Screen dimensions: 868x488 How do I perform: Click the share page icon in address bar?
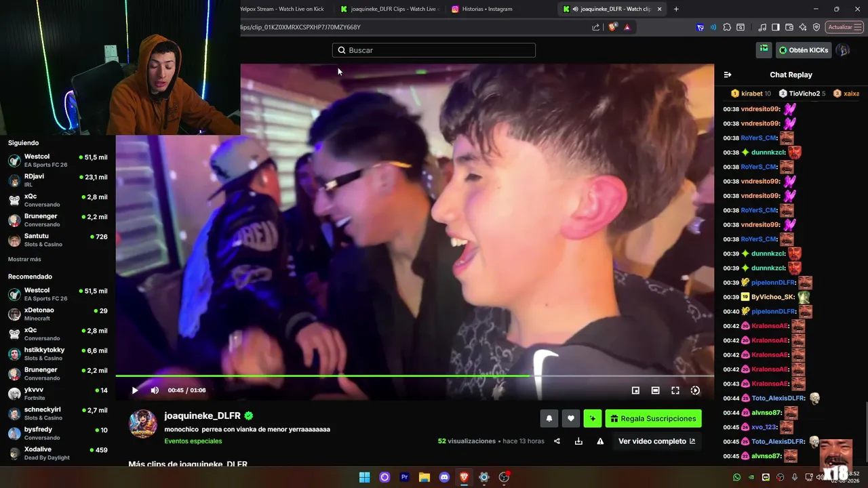(x=596, y=27)
